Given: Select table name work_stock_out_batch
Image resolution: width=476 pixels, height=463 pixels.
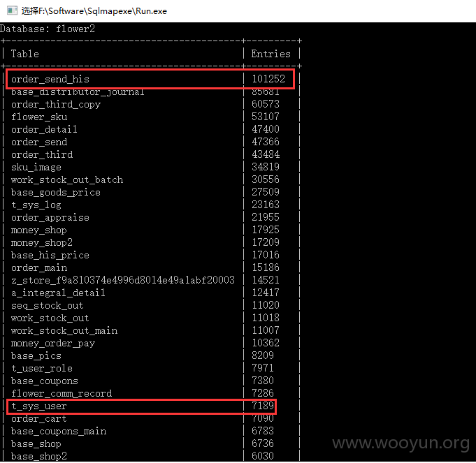Looking at the screenshot, I should pyautogui.click(x=67, y=179).
